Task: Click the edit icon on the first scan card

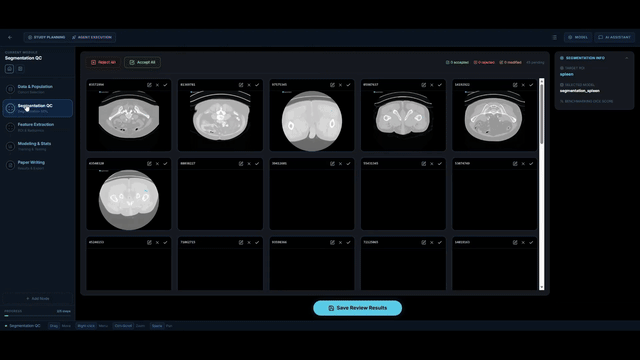Action: (x=149, y=85)
